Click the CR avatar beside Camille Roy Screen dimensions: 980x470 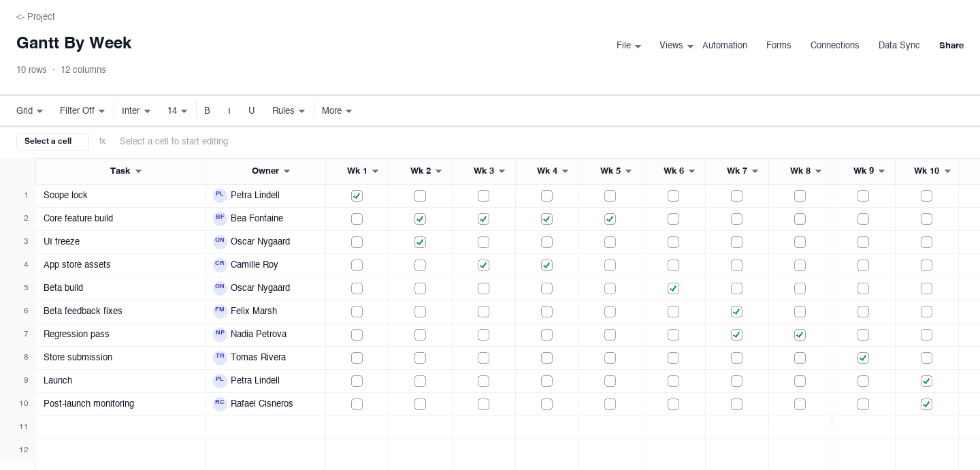(220, 265)
